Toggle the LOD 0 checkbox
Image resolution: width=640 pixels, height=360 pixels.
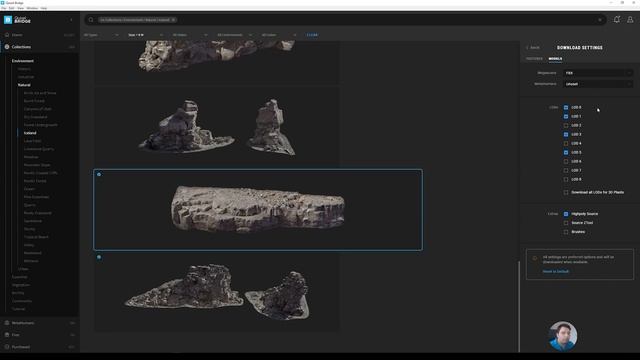click(x=566, y=107)
